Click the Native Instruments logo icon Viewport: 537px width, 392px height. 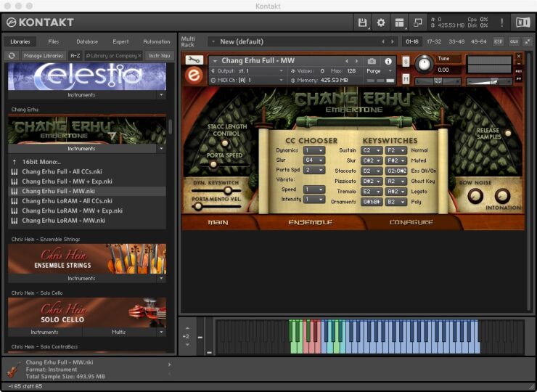522,23
